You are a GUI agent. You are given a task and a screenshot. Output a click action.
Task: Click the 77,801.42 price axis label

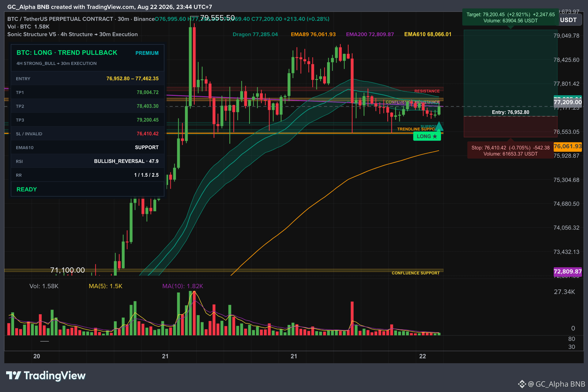pyautogui.click(x=566, y=84)
